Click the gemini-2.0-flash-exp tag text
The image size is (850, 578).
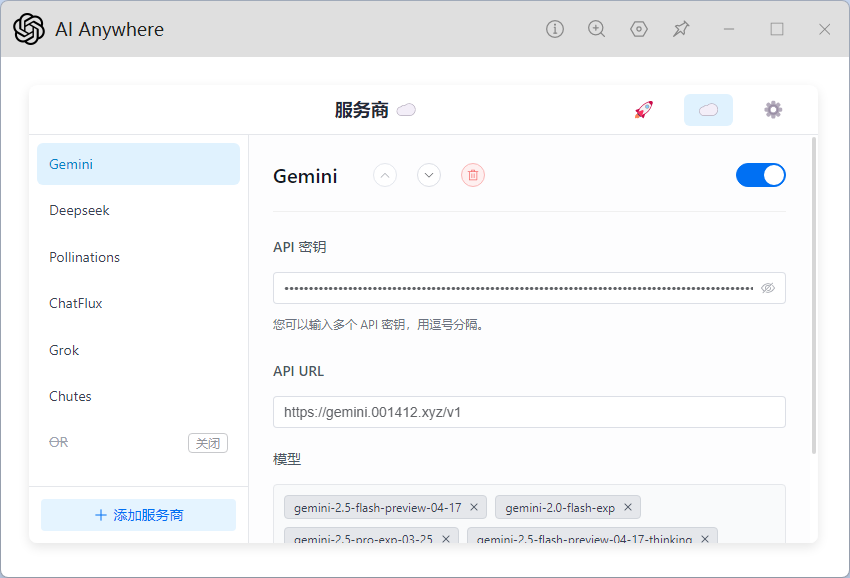pos(560,508)
